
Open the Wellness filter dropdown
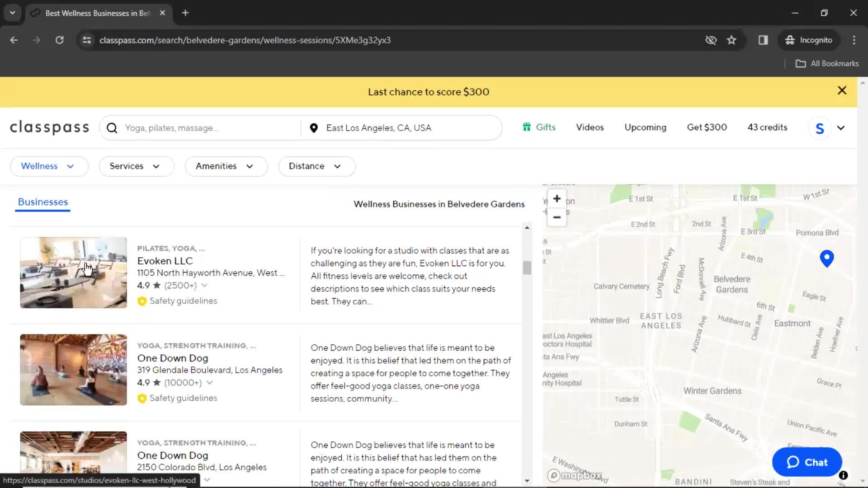[49, 166]
